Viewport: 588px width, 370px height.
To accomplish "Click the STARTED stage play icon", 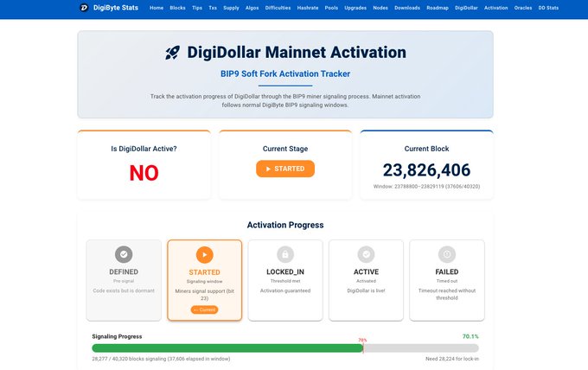I will coord(204,255).
